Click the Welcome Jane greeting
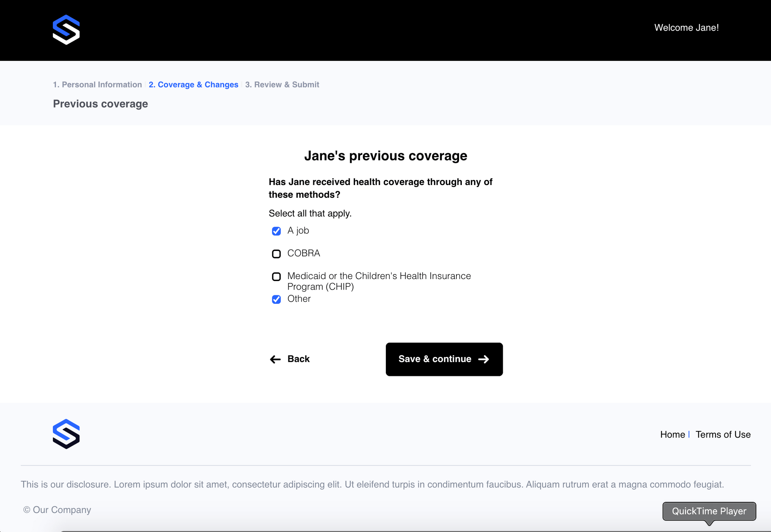771x532 pixels. click(x=687, y=27)
